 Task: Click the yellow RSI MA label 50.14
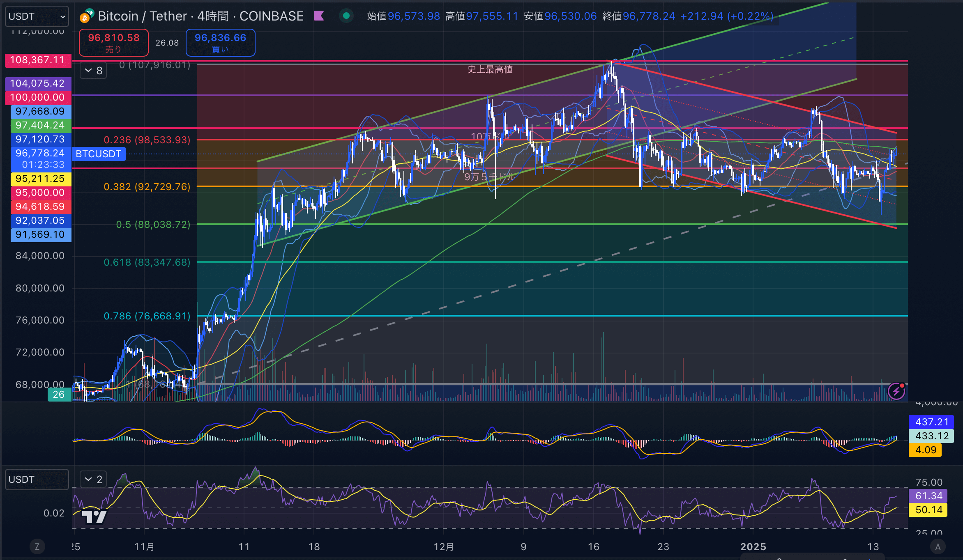[928, 510]
